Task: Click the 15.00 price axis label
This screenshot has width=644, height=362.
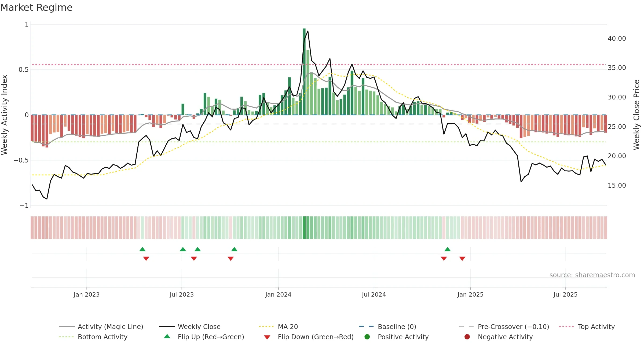Action: point(617,186)
